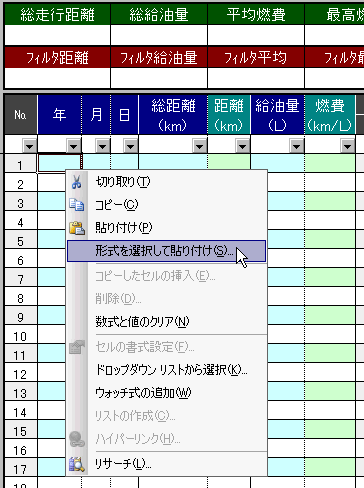
Task: Click the 燃費(km/L) cell in row 9
Action: pyautogui.click(x=330, y=315)
